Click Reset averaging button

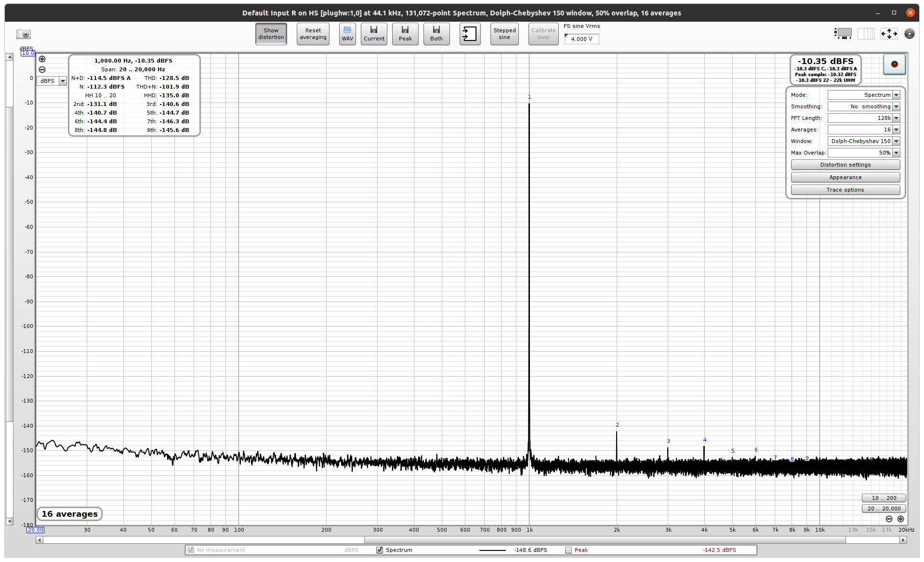[313, 34]
